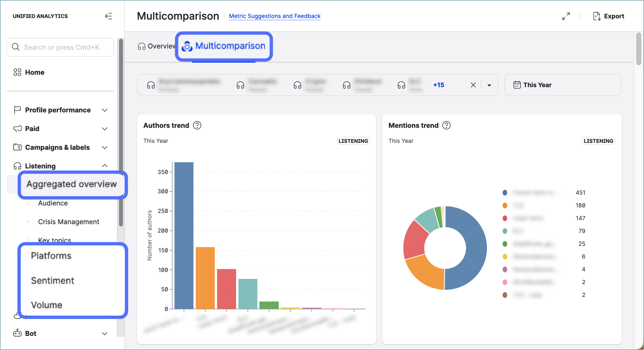Open the This Year date picker

tap(562, 85)
